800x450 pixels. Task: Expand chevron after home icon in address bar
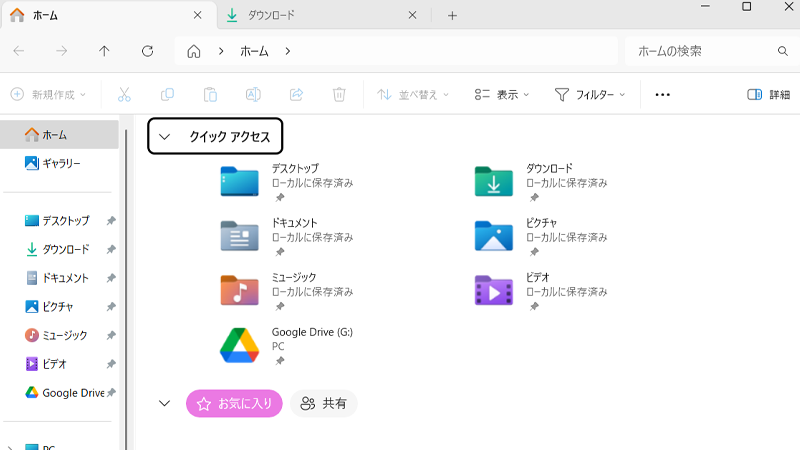221,51
